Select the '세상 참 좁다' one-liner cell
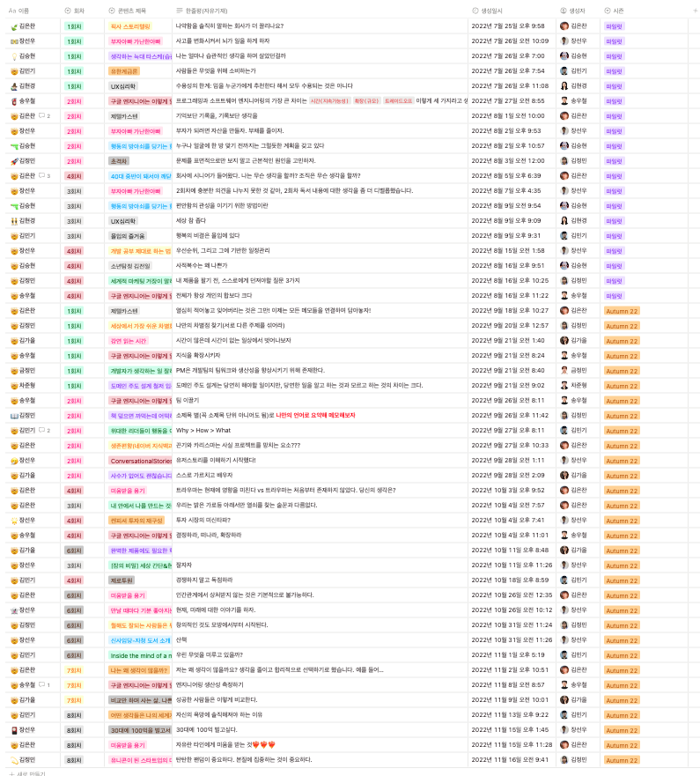This screenshot has width=700, height=776. click(x=191, y=221)
